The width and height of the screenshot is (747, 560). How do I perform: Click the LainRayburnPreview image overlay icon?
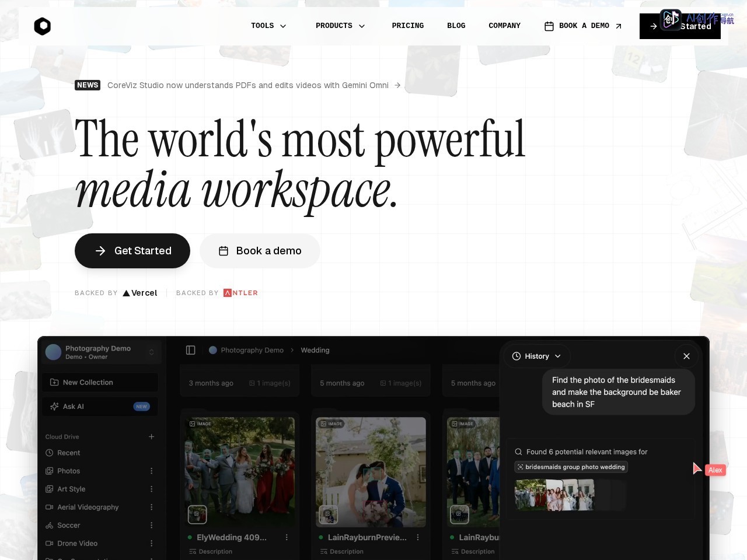(328, 514)
